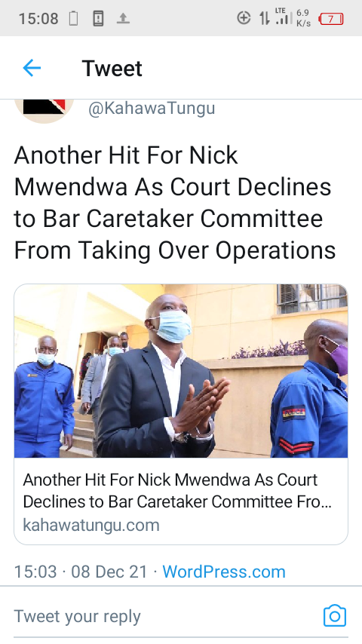The image size is (362, 644).
Task: Open the kahawatungu.com article link
Action: 91,525
